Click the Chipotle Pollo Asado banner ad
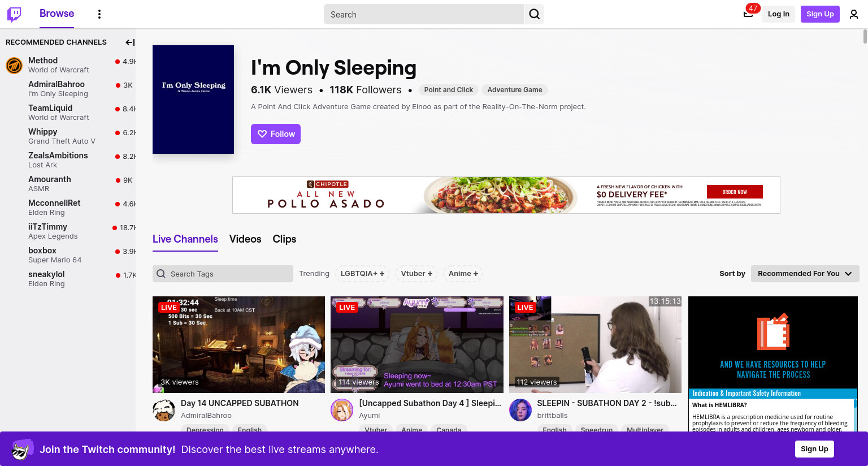 [x=506, y=195]
